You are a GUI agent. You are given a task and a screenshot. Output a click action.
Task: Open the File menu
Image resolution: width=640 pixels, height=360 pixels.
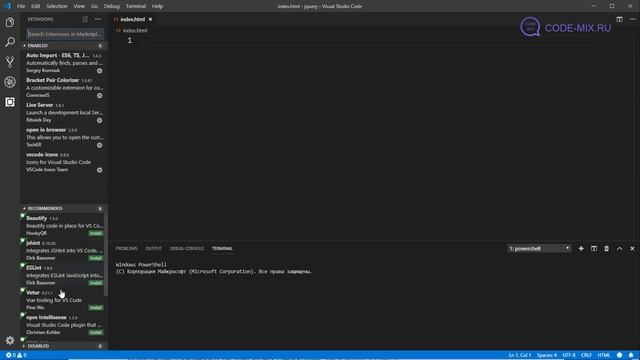click(21, 6)
